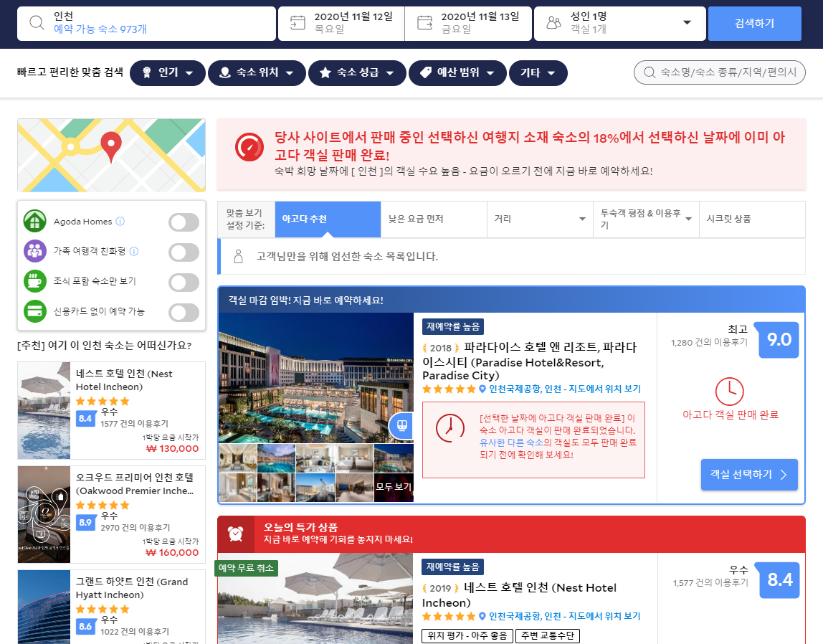Click the location pin icon for Paradise City
Screen dimensions: 823x644
[x=482, y=389]
